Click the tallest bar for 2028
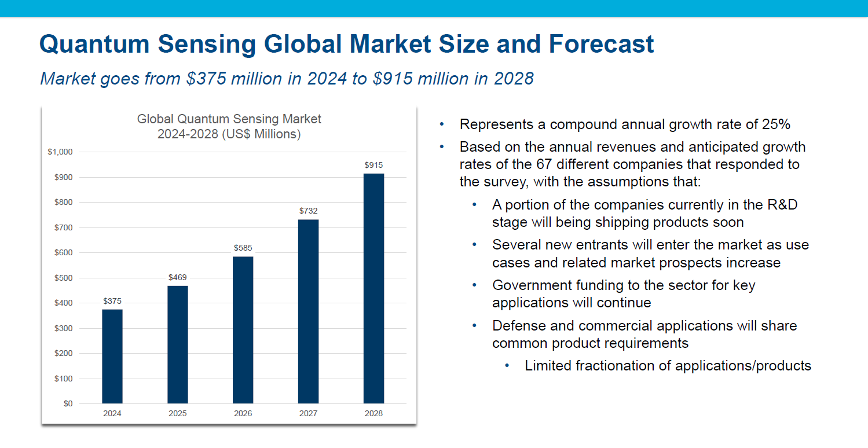Screen dimensions: 868x448 coord(373,288)
